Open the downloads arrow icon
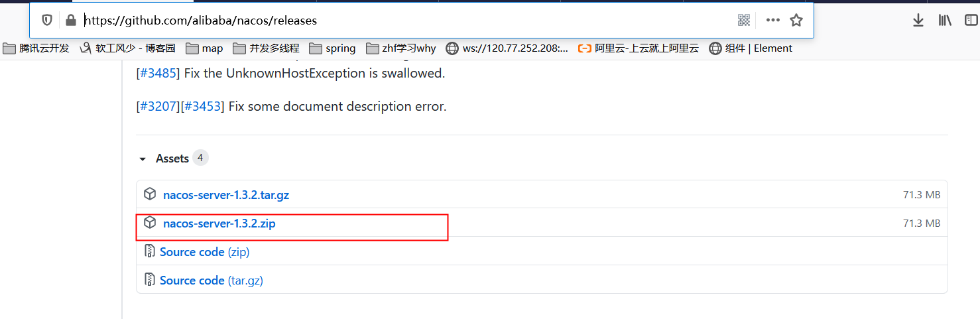 918,21
